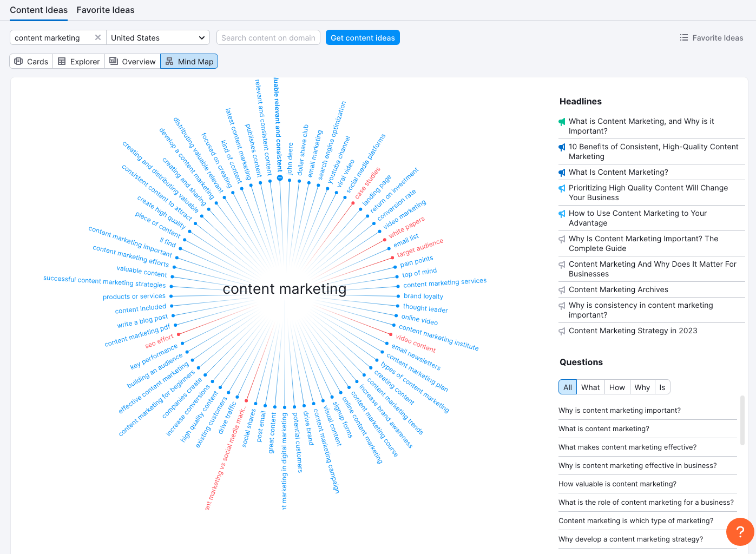Open 'Why is content marketing important?' question

tap(619, 410)
